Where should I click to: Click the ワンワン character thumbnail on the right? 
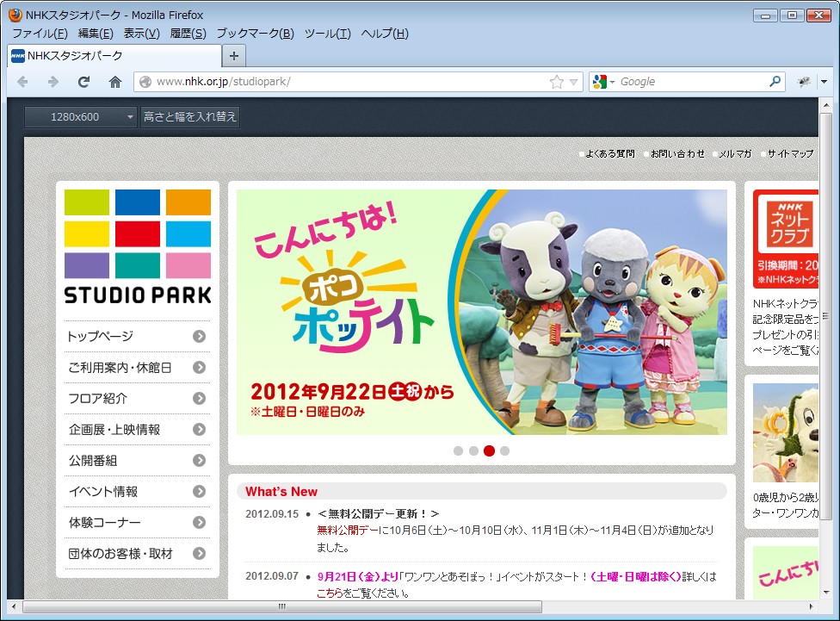coord(786,432)
